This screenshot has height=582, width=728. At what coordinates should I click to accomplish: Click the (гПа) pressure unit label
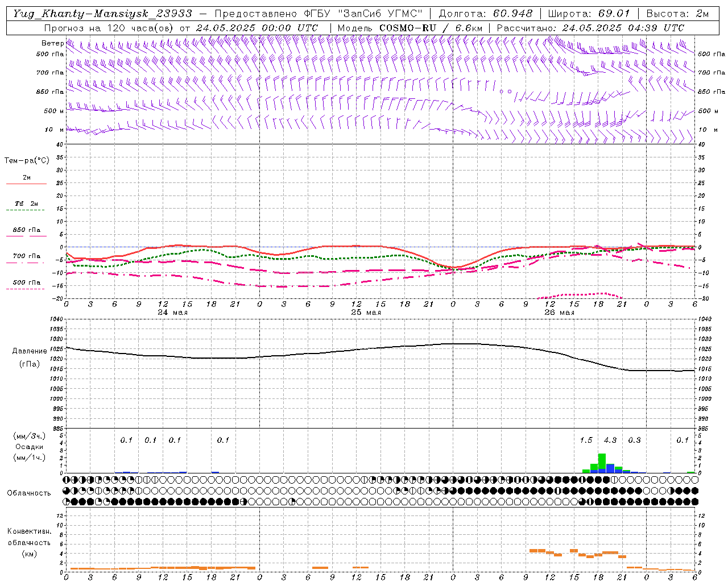click(x=30, y=364)
